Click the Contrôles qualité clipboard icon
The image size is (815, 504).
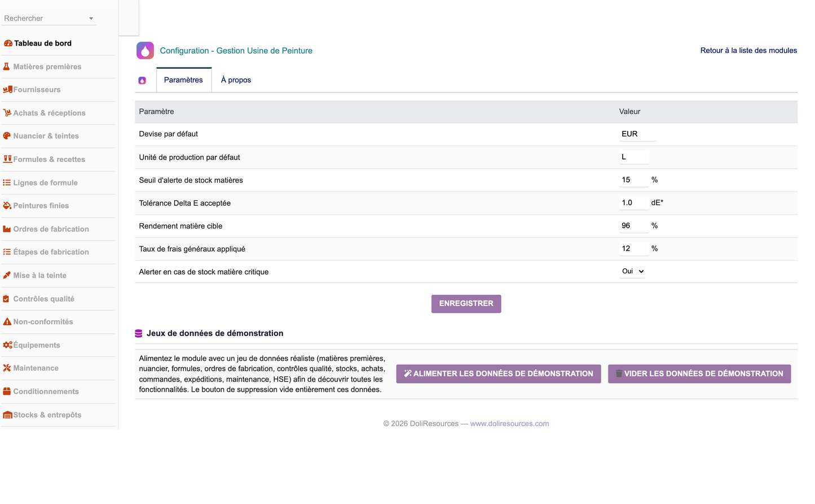tap(6, 299)
